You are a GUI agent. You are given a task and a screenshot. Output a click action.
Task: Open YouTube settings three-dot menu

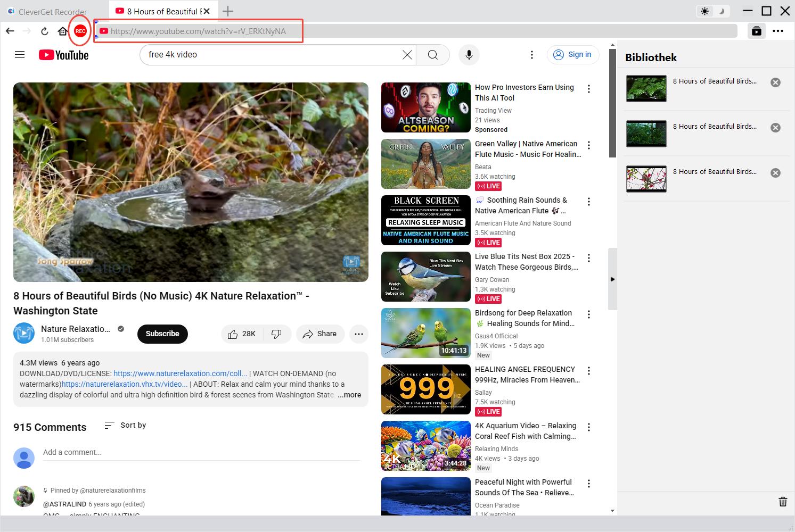point(531,54)
